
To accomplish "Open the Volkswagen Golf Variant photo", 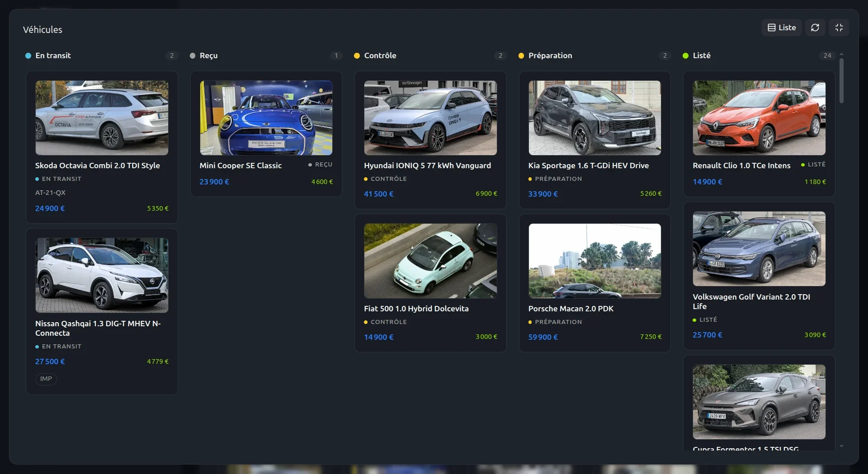I will tap(759, 249).
